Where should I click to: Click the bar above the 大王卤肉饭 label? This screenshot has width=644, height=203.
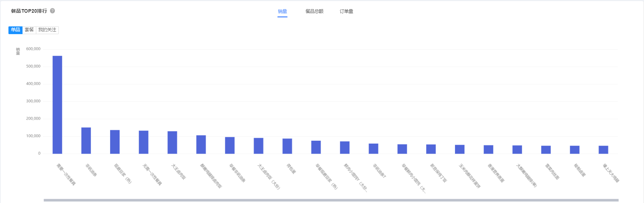pos(172,142)
